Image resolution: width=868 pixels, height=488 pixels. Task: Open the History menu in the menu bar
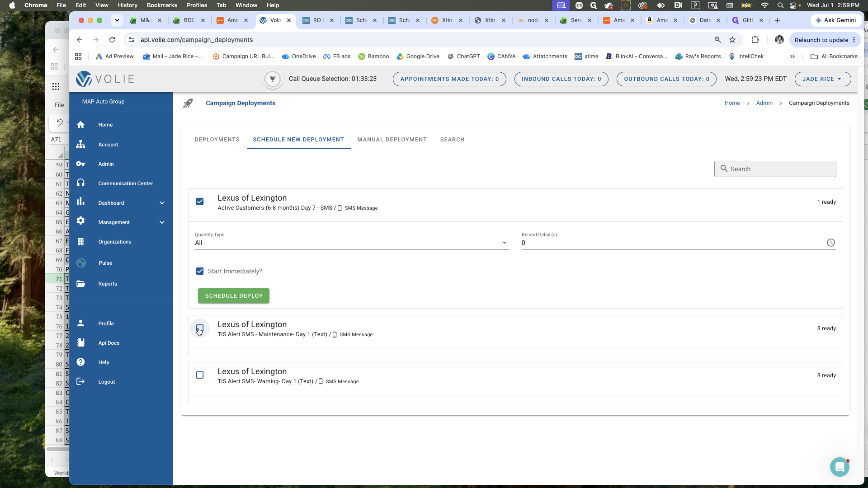(127, 5)
